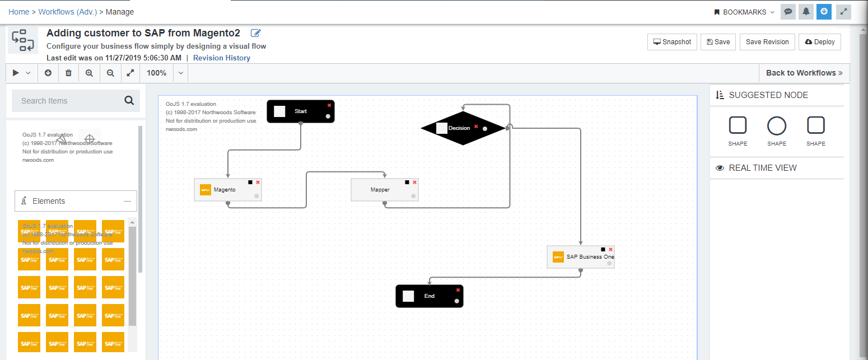Click the blue download icon in header
The width and height of the screenshot is (868, 360).
824,12
